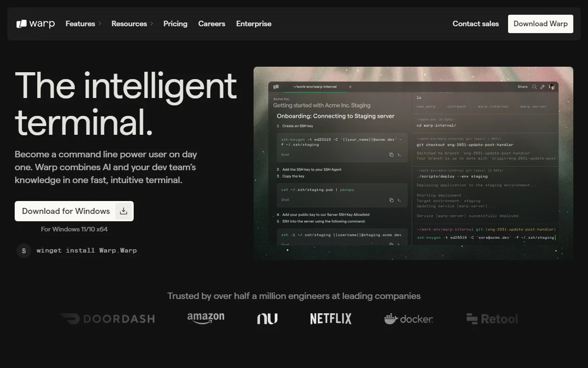Click the Contact sales link

tap(475, 24)
